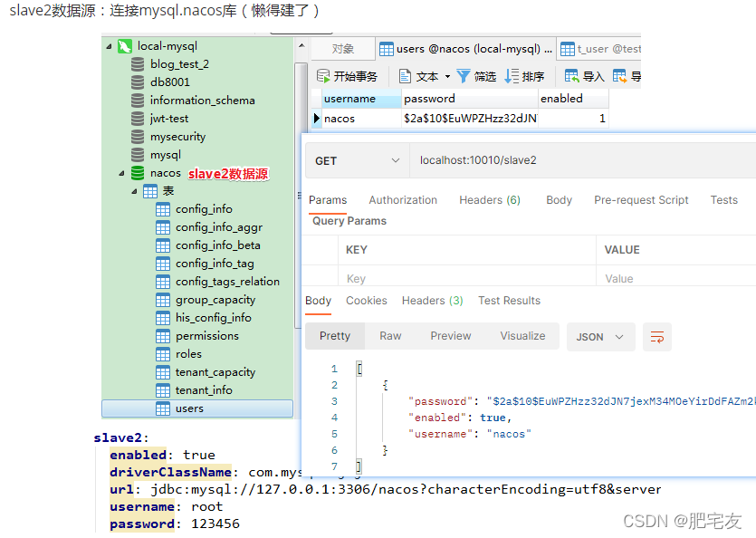Click the 排序 sort icon

[x=512, y=76]
